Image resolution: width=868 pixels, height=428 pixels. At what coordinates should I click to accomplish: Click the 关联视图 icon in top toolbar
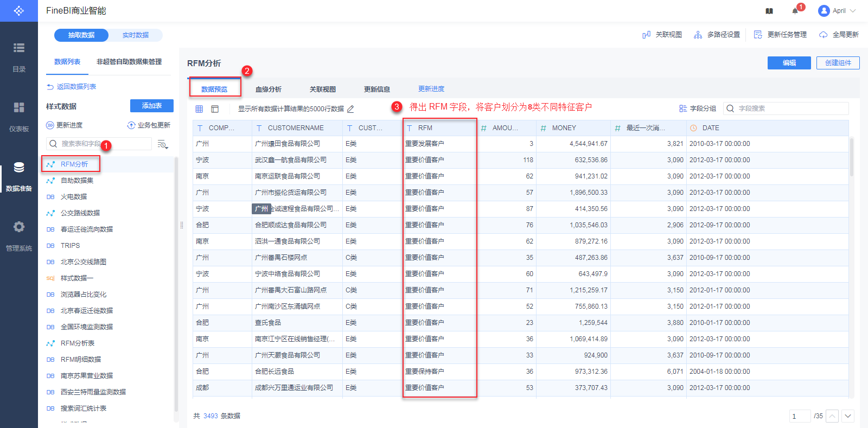coord(646,35)
